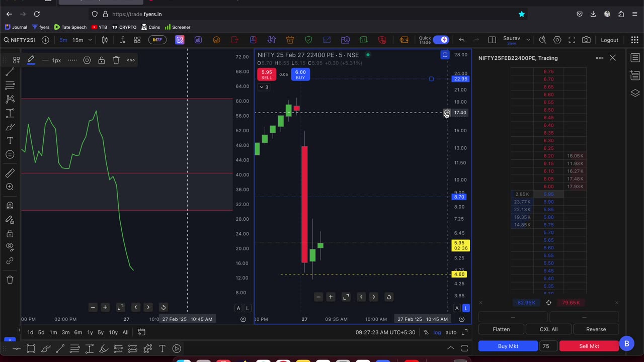644x362 pixels.
Task: Toggle lock all drawings in left sidebar
Action: pyautogui.click(x=10, y=234)
